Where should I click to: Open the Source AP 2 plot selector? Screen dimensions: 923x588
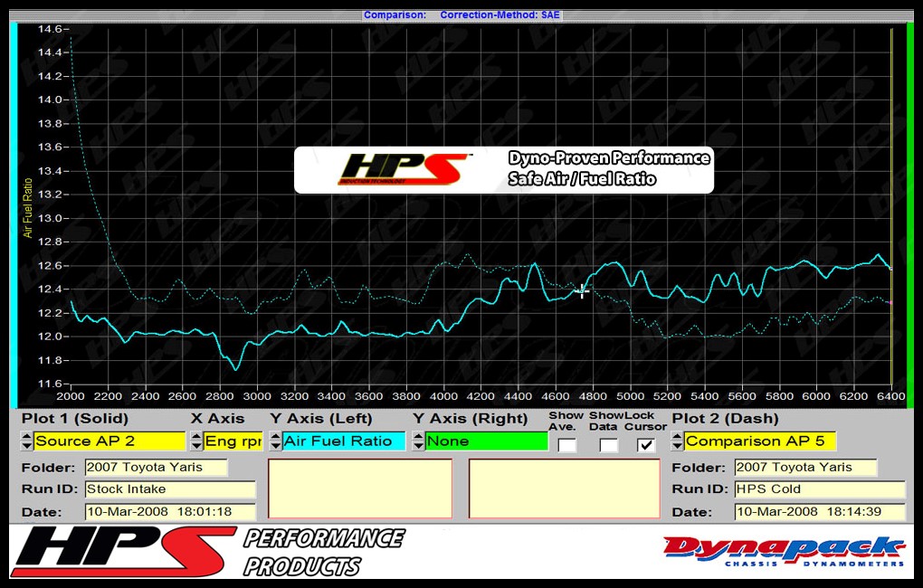(x=109, y=441)
